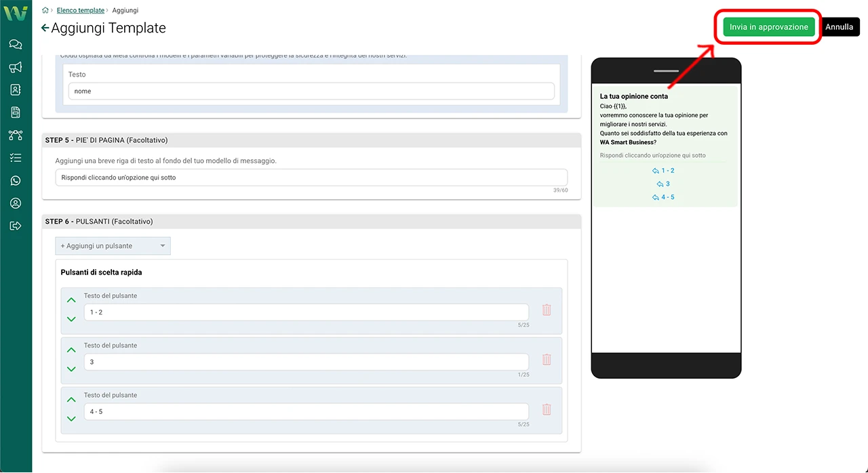Click the footer text field 'Rispondi cliccando'
This screenshot has width=868, height=473.
click(311, 178)
